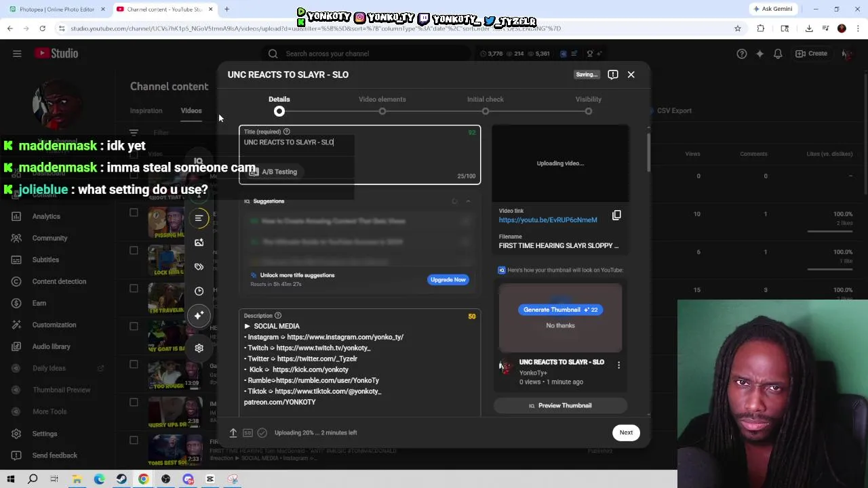Tick checkbox for the LOCK HIM video row
The height and width of the screenshot is (488, 868).
pyautogui.click(x=134, y=251)
